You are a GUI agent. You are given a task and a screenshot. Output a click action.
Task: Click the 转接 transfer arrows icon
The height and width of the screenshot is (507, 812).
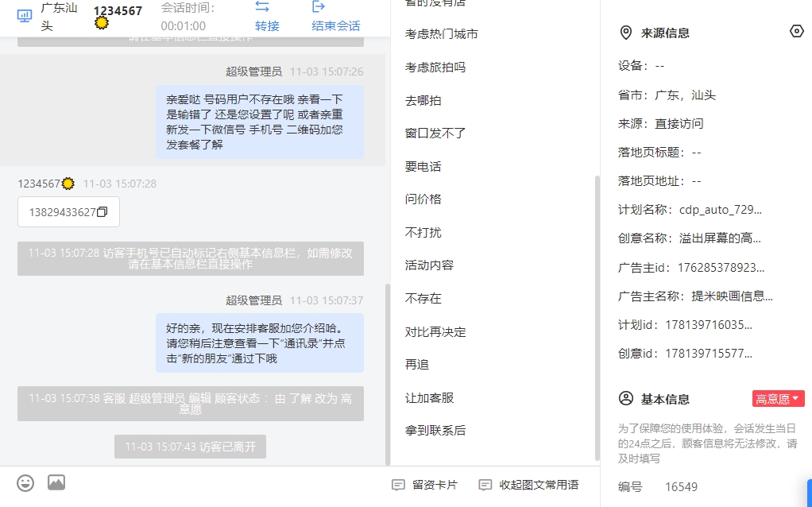tap(262, 6)
